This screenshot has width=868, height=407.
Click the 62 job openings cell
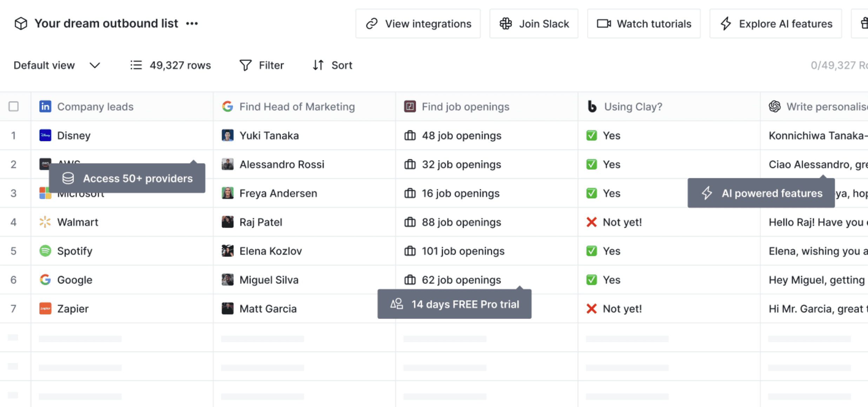tap(487, 280)
